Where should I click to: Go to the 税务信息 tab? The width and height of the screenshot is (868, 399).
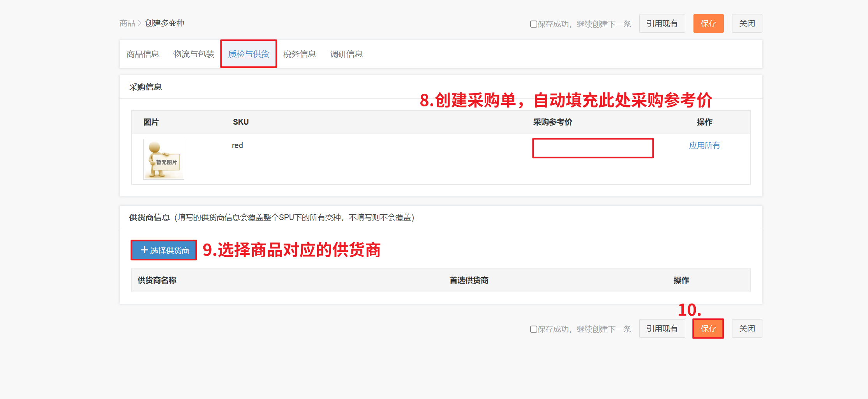299,54
